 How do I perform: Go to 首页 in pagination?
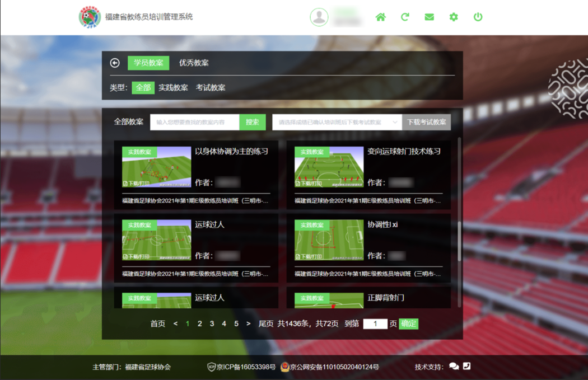(158, 324)
